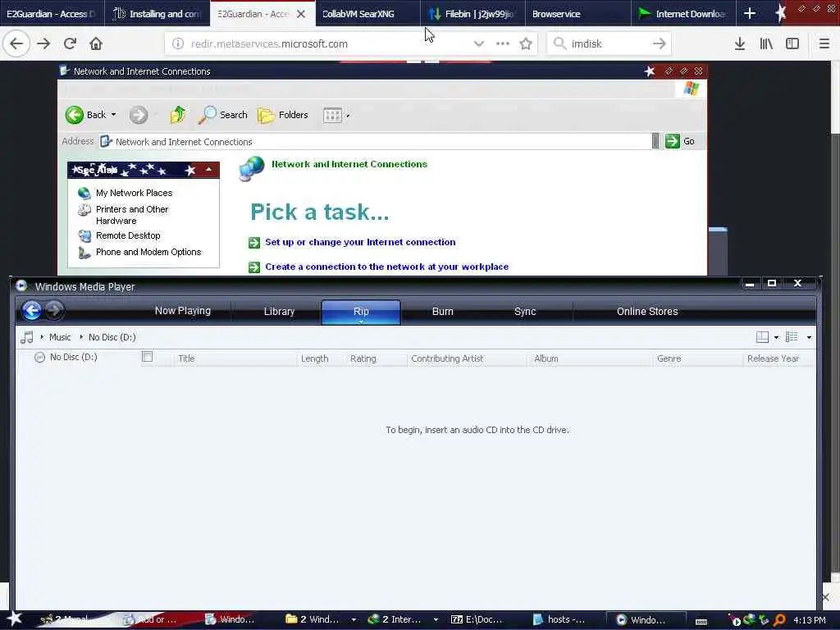Expand grouped 2 Internet taskbar dropdown

(436, 620)
